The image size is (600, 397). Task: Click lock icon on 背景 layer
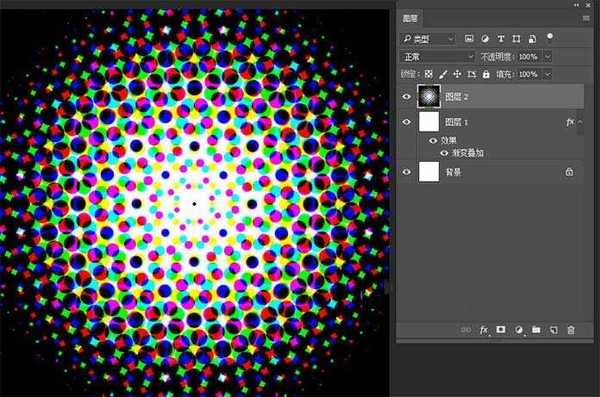pyautogui.click(x=569, y=172)
